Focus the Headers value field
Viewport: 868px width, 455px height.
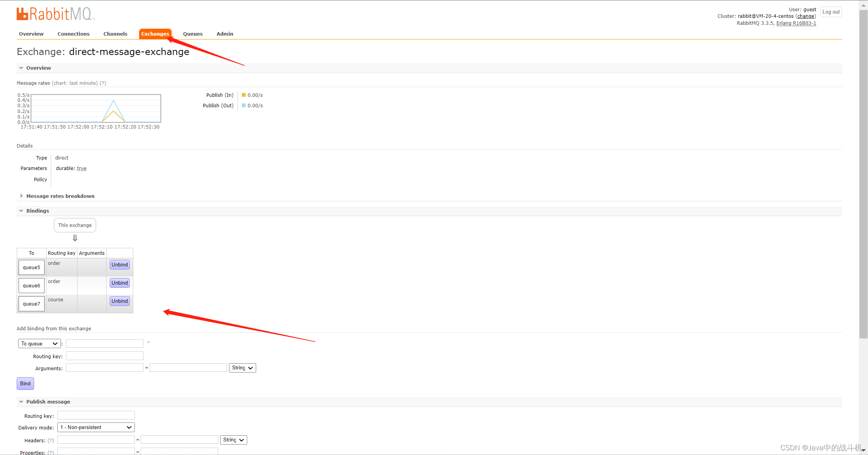(179, 440)
